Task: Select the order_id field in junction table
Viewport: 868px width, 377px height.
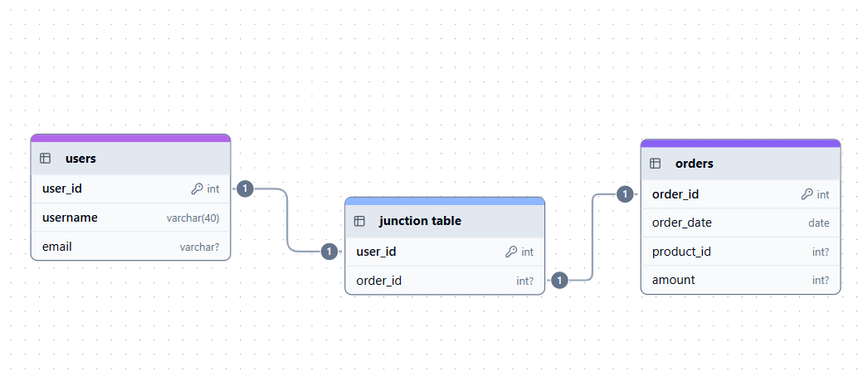Action: pos(445,281)
